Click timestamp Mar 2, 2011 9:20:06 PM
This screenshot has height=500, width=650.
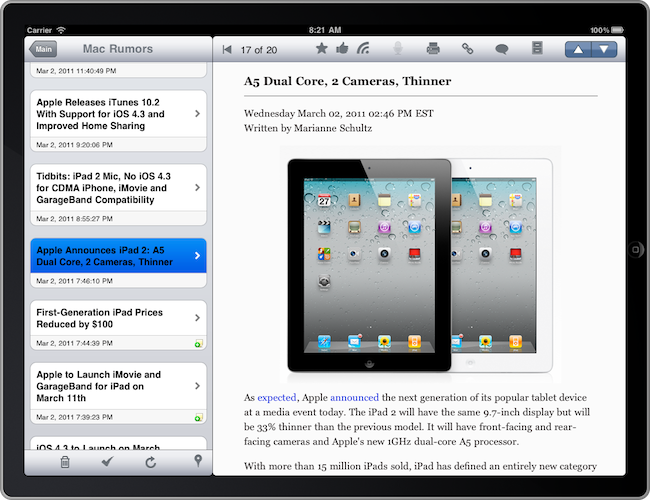[x=74, y=145]
